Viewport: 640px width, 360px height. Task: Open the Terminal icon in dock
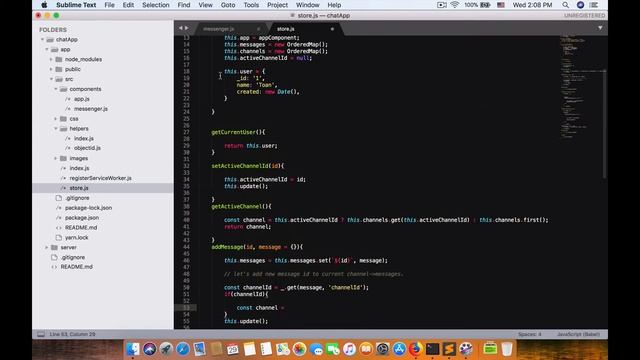click(x=432, y=349)
